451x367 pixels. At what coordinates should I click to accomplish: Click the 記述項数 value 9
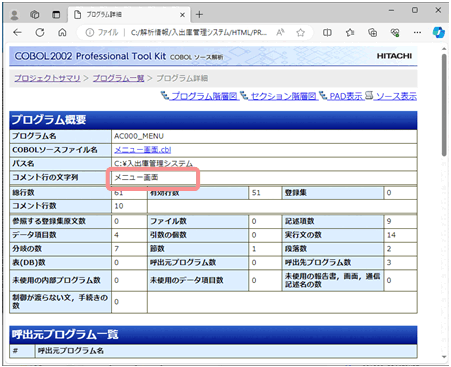pos(389,221)
